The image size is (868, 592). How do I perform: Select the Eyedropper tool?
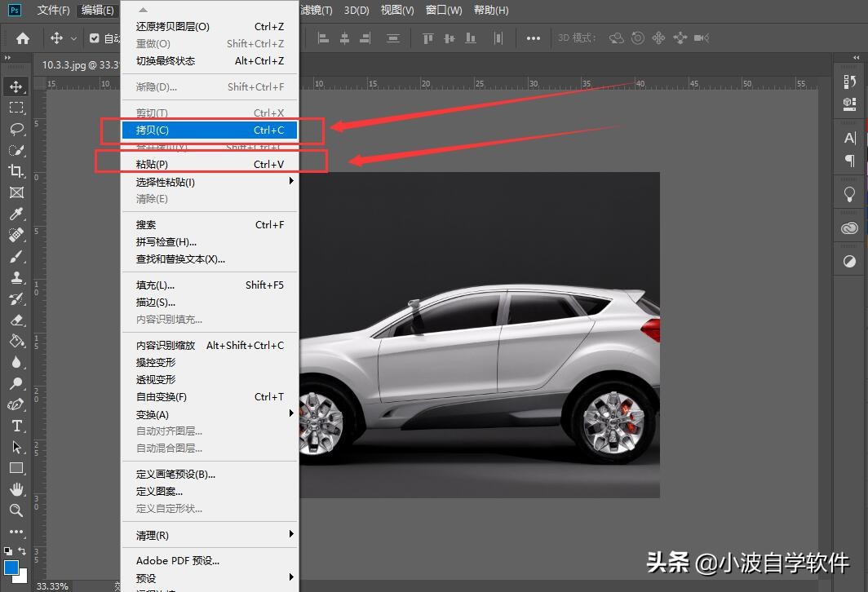[x=16, y=214]
